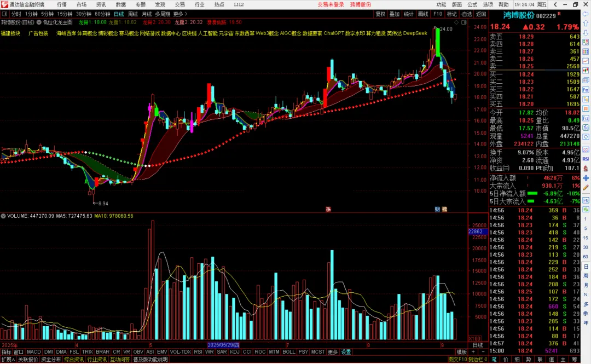Click the back arrow icon in title bar
The height and width of the screenshot is (364, 591).
tap(555, 4)
